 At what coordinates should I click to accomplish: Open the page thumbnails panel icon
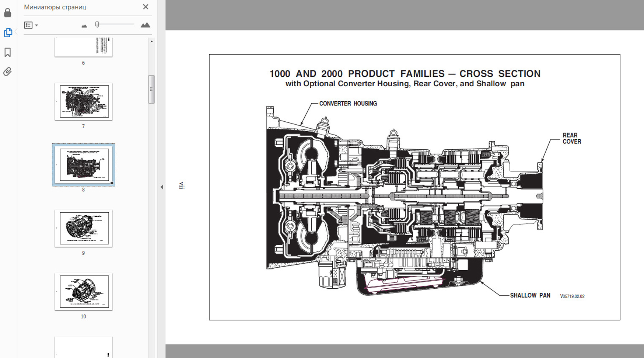click(x=8, y=32)
